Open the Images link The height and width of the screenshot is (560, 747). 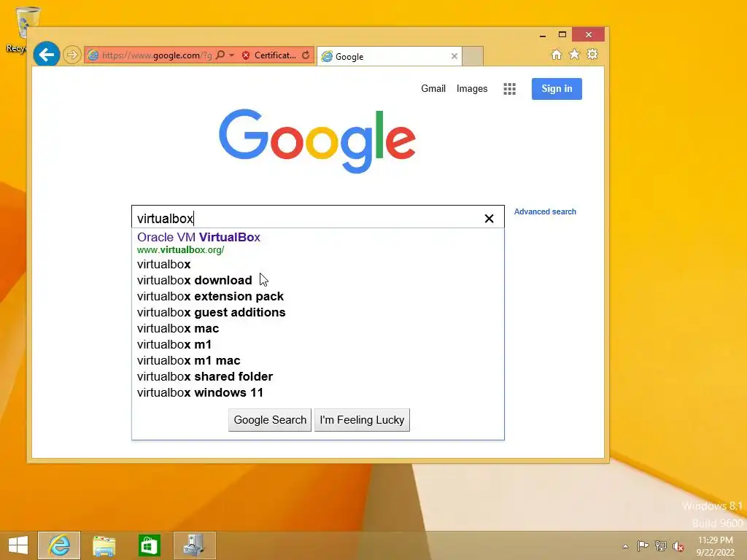tap(472, 88)
